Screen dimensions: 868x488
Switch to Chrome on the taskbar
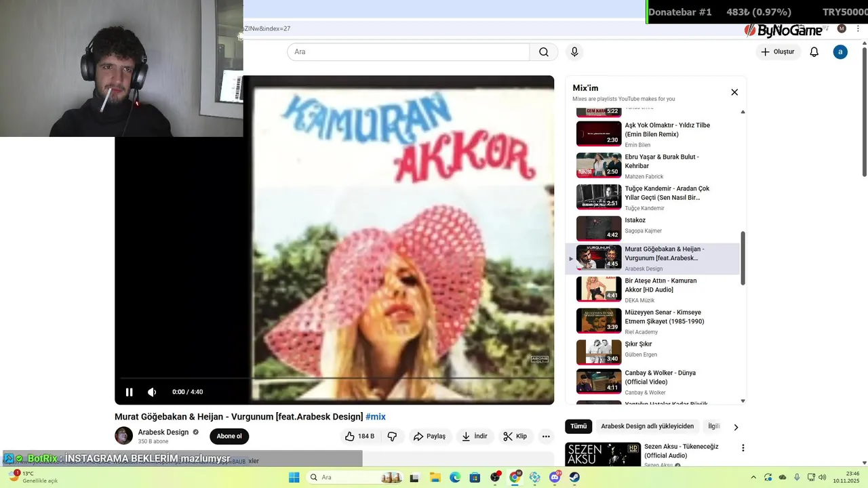[515, 477]
